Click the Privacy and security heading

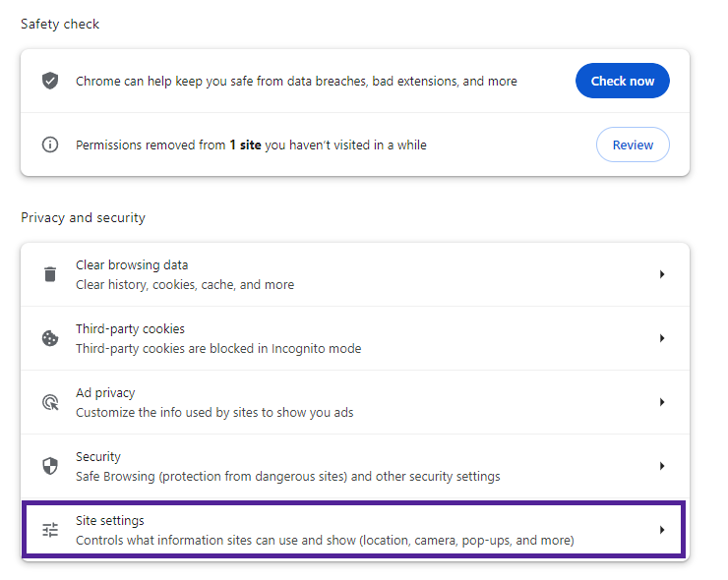pos(83,217)
